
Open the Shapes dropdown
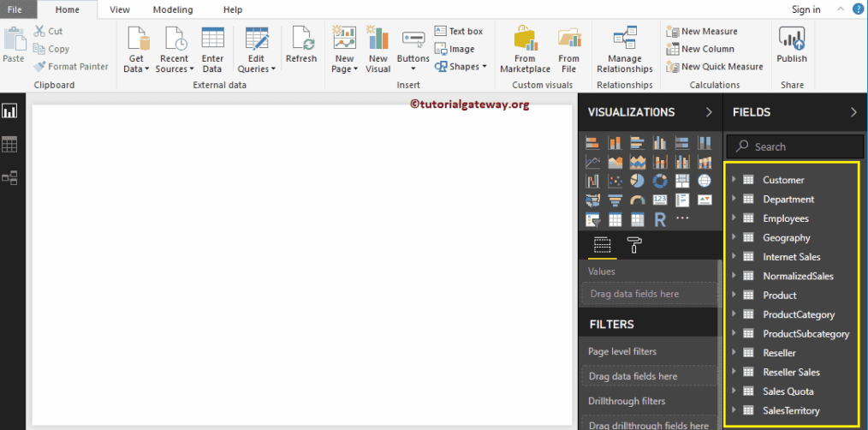[x=461, y=67]
